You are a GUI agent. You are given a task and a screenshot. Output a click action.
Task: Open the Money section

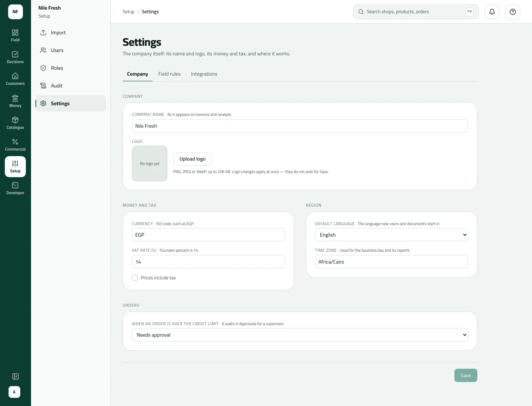(15, 101)
